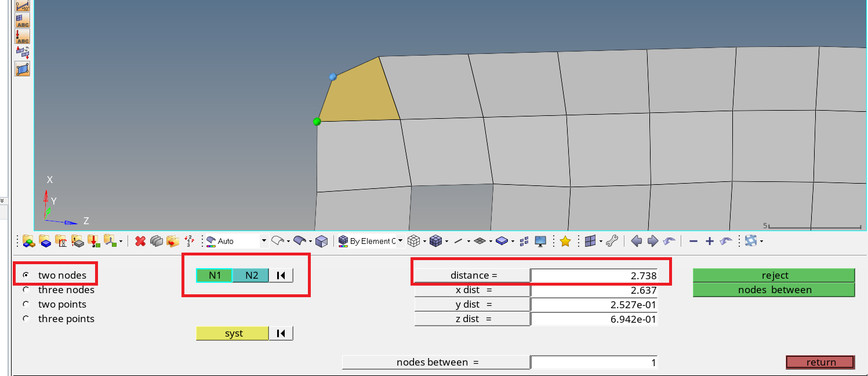Image resolution: width=868 pixels, height=376 pixels.
Task: Click the Organize panel icon
Action: pos(172,241)
